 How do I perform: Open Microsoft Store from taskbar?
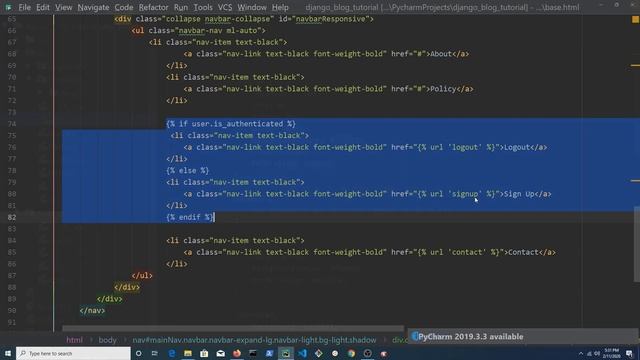204,353
